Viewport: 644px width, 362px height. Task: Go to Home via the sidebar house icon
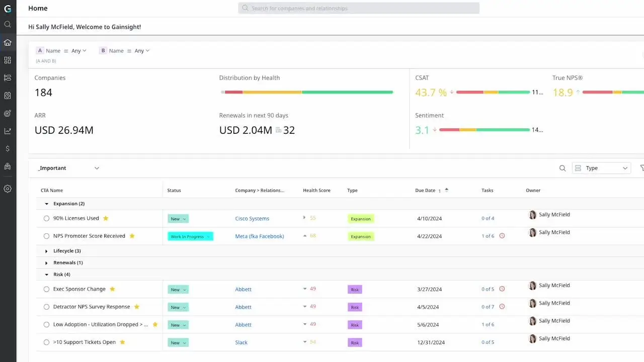pos(8,42)
